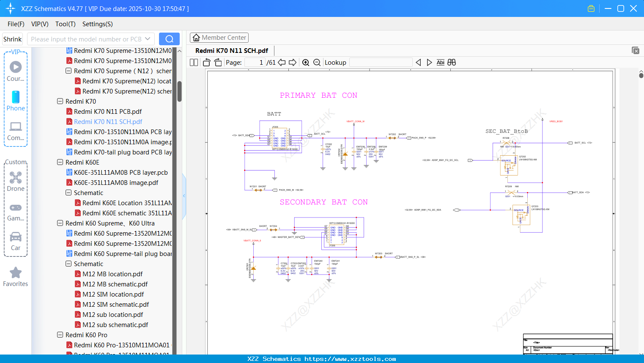Zoom in on the schematic
Image resolution: width=644 pixels, height=363 pixels.
(306, 63)
